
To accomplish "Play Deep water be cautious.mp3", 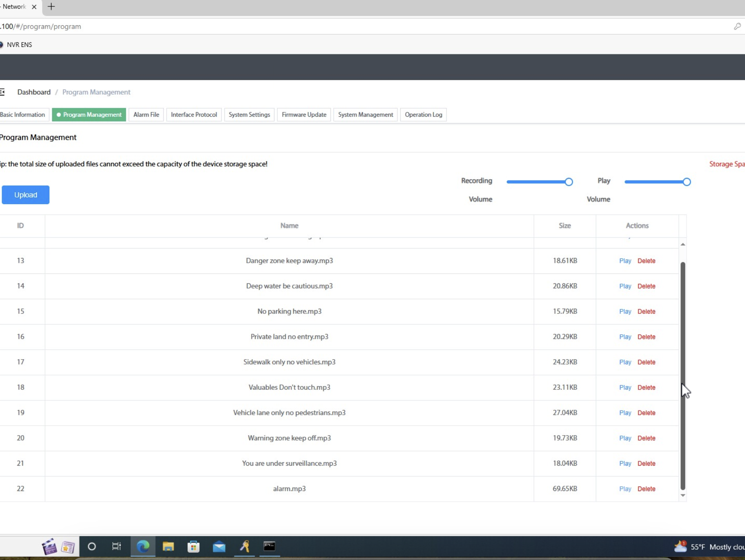I will 625,286.
